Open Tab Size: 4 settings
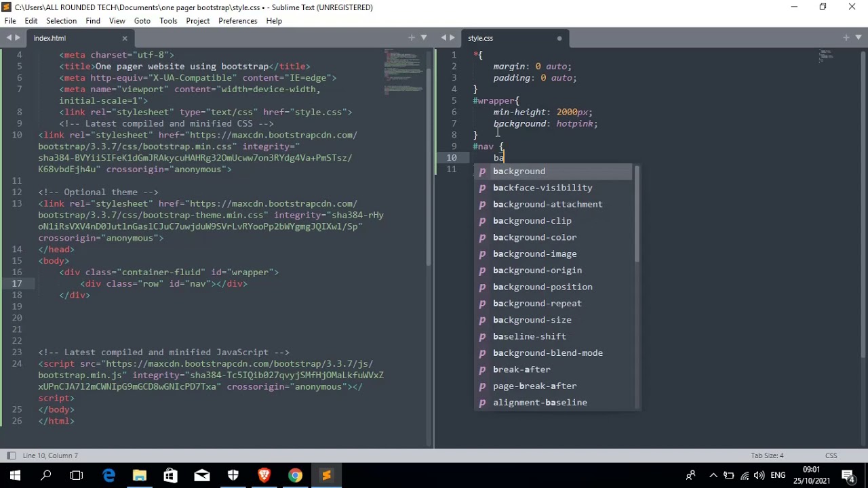Image resolution: width=868 pixels, height=488 pixels. [x=767, y=455]
